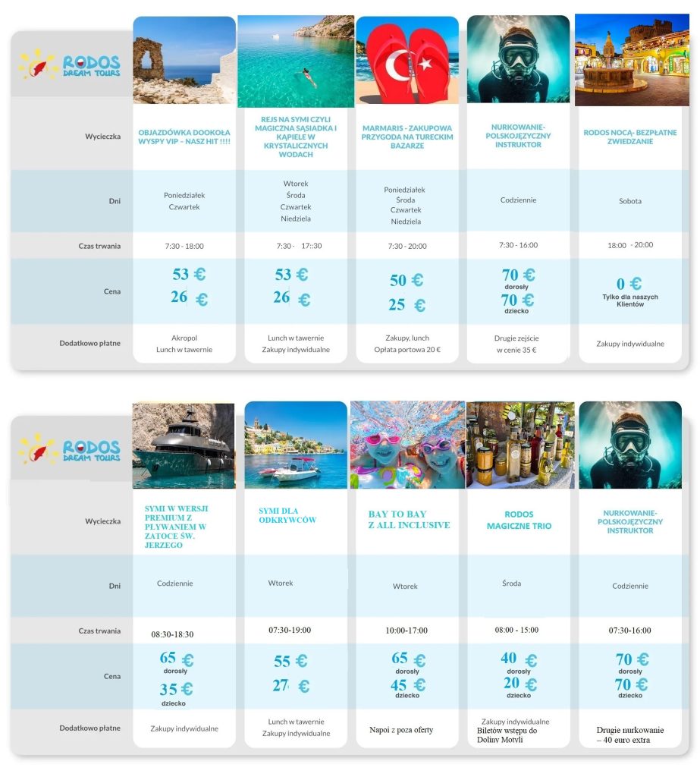
Task: Select the kids with goggles underwater photo
Action: click(407, 446)
